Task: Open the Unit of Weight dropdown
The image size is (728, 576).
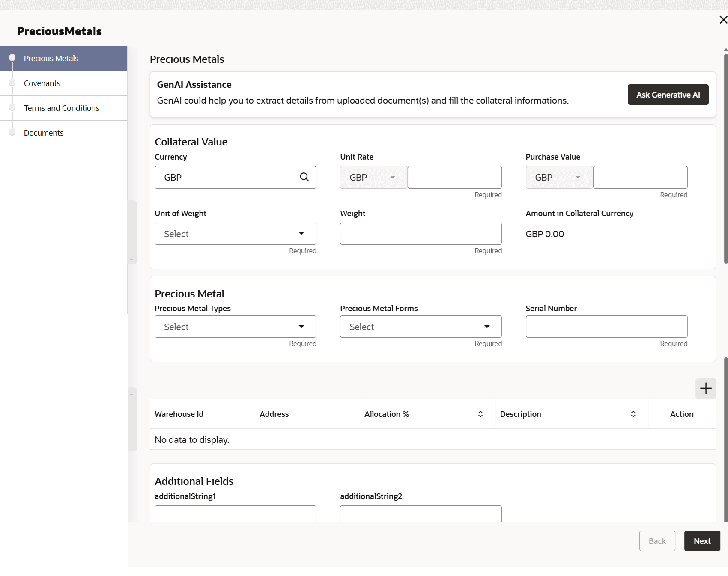Action: click(235, 234)
